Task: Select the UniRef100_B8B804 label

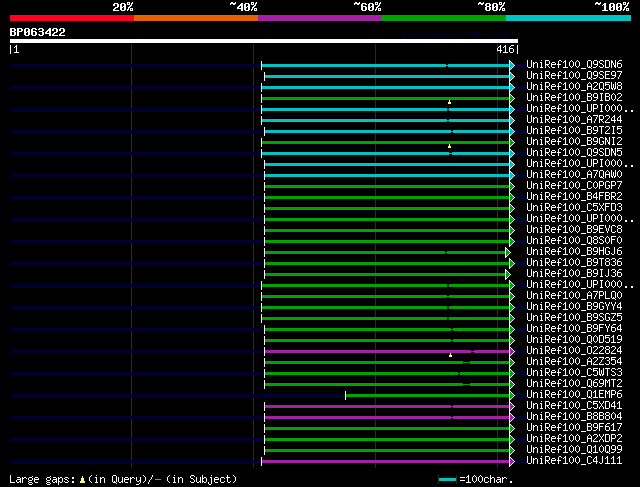Action: [574, 417]
